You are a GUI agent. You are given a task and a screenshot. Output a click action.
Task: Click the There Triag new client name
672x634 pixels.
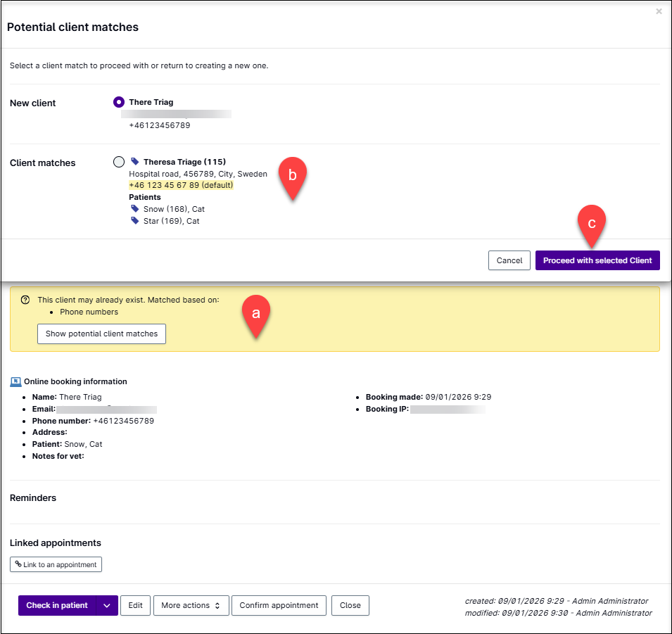click(151, 102)
